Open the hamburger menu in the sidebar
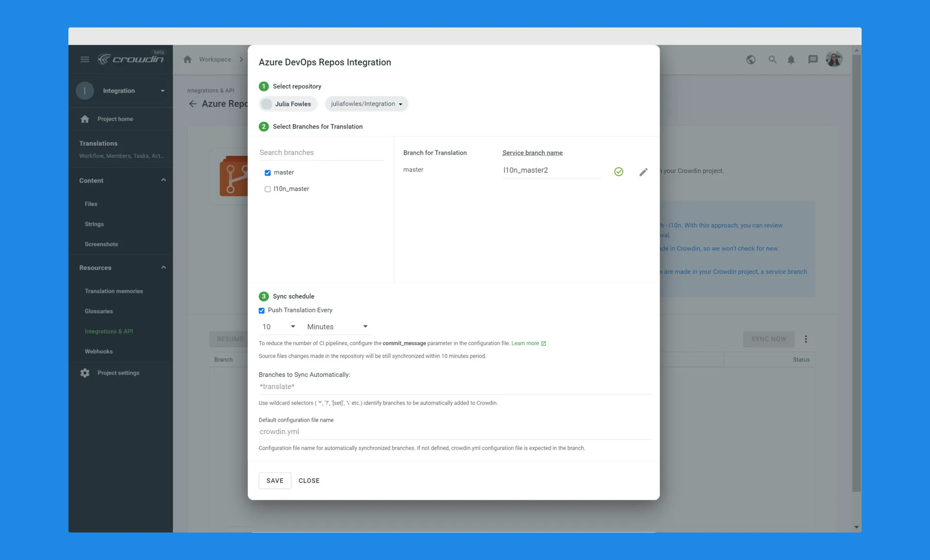930x560 pixels. pyautogui.click(x=85, y=59)
